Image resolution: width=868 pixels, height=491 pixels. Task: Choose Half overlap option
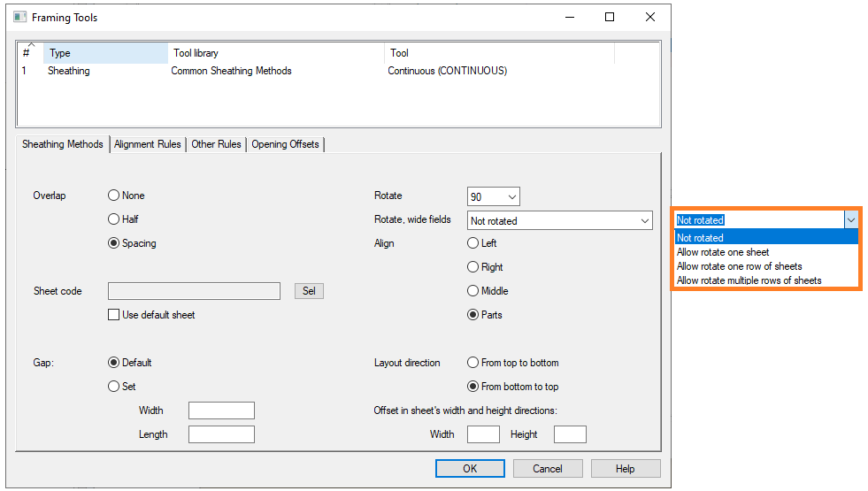[113, 219]
